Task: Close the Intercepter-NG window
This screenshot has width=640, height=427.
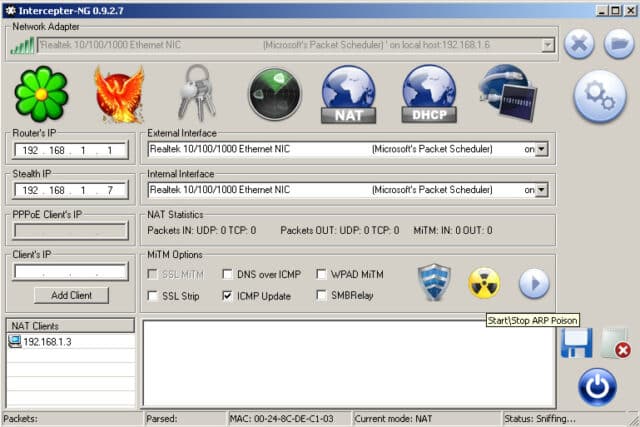Action: (630, 11)
